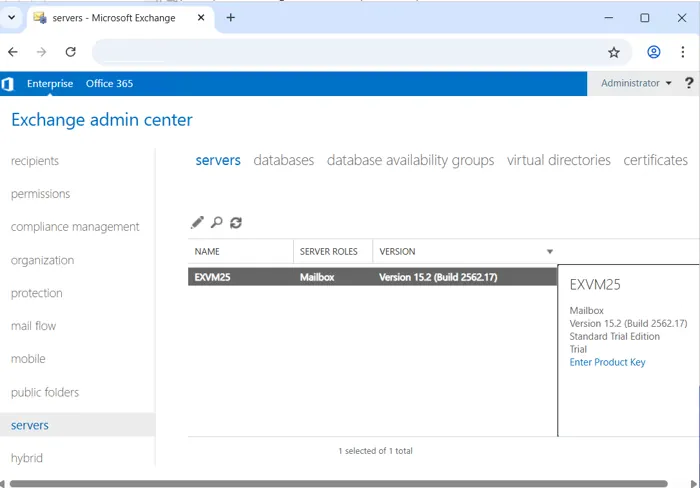Click the edit pencil icon

[197, 222]
